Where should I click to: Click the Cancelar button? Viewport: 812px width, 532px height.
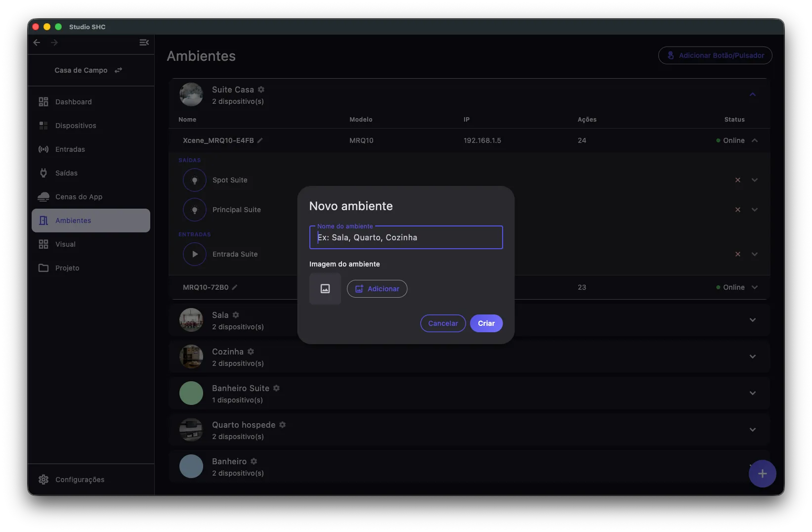click(x=443, y=323)
